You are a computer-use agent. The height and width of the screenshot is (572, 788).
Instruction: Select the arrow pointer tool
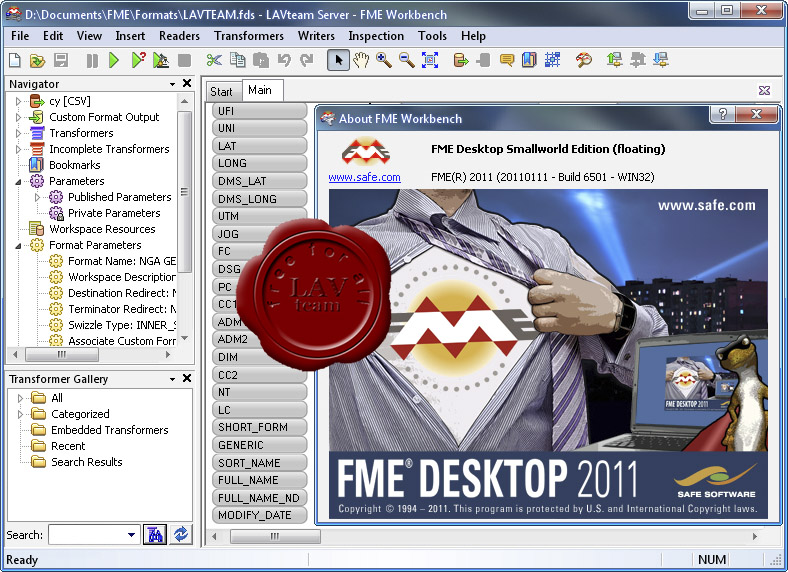point(338,60)
